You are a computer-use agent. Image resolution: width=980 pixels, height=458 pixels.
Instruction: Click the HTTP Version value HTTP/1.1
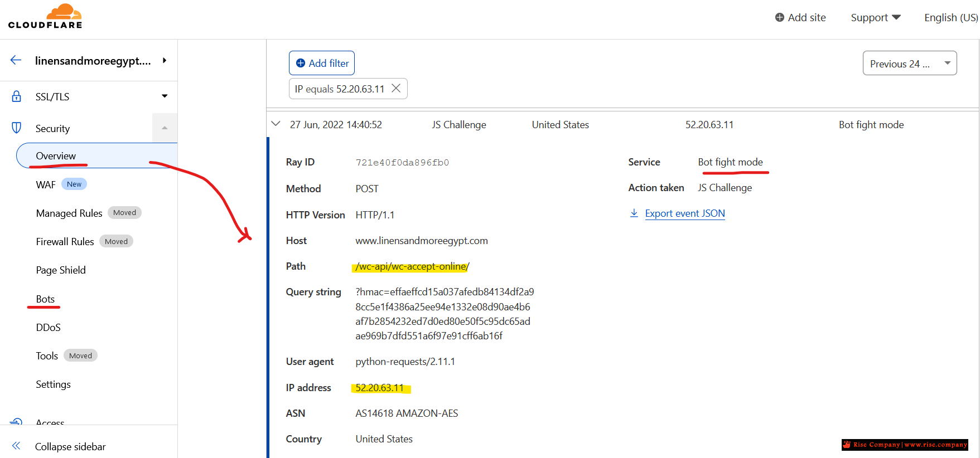point(375,215)
